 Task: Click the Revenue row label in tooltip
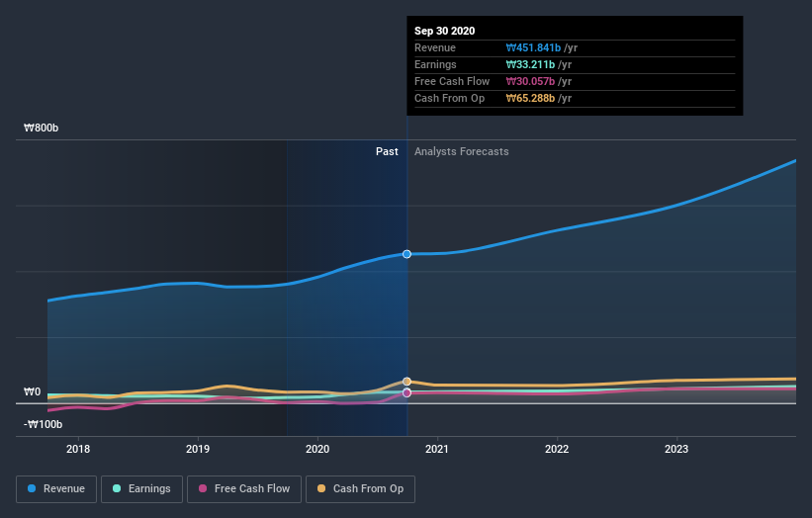(x=435, y=47)
